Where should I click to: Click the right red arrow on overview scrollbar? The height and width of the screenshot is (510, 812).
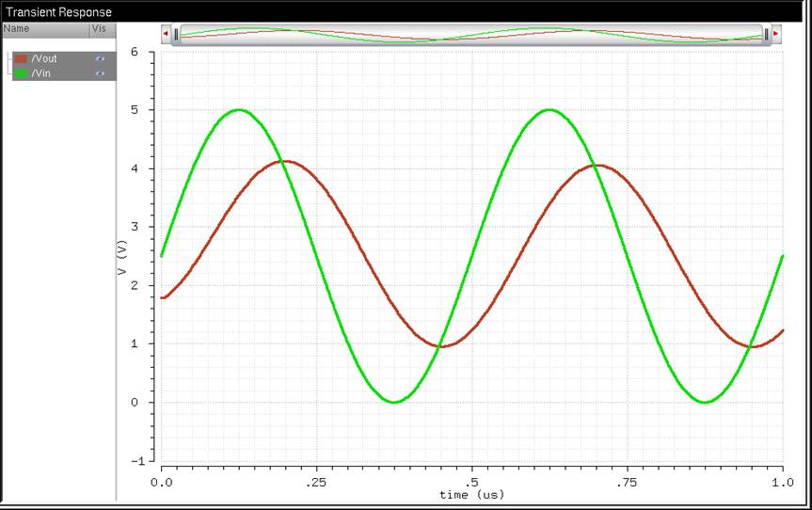(776, 34)
